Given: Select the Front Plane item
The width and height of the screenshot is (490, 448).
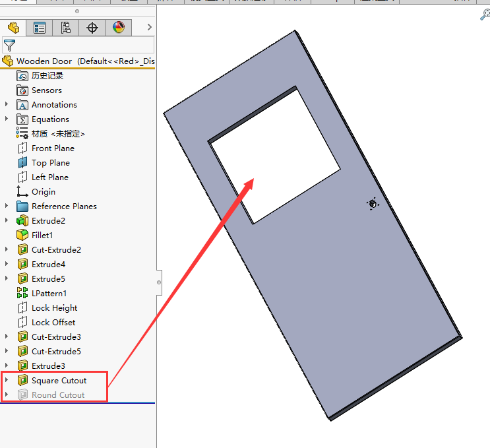Looking at the screenshot, I should point(53,148).
